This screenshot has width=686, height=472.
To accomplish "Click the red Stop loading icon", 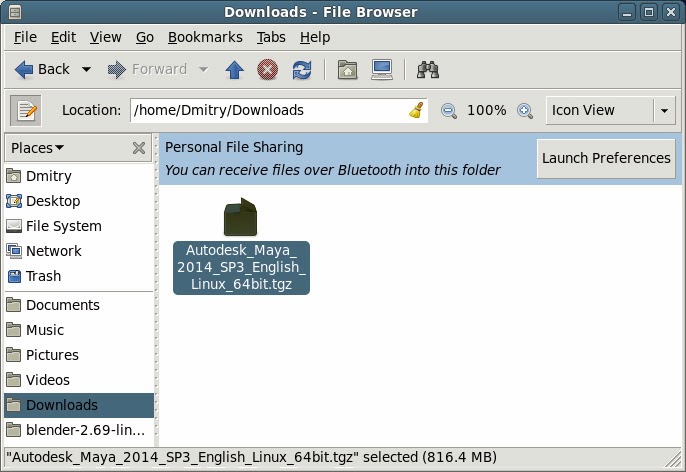I will 267,70.
